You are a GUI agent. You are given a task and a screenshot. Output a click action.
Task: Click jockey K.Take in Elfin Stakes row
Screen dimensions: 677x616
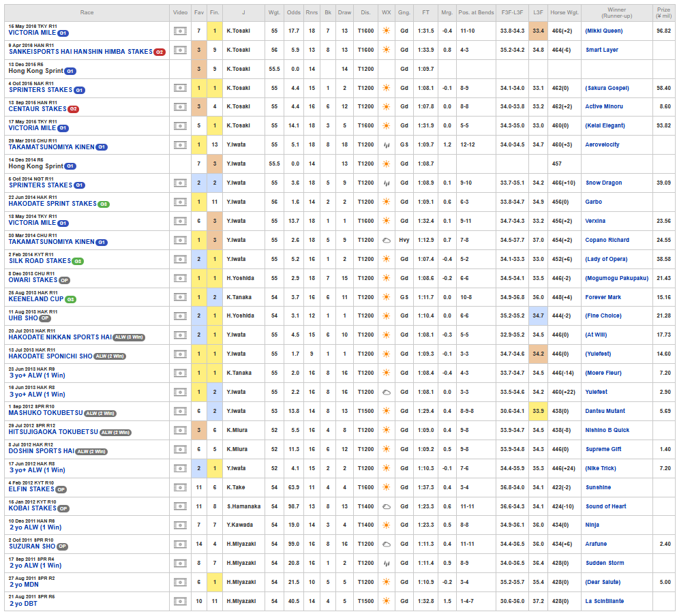[236, 487]
